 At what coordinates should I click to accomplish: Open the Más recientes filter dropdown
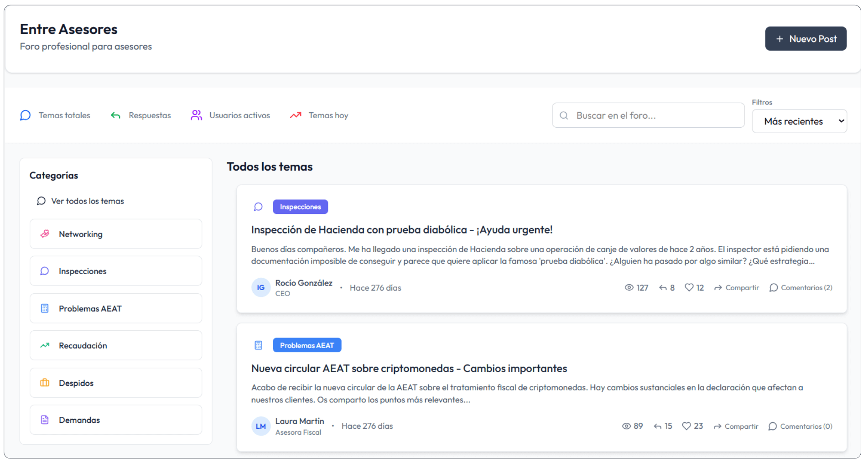tap(799, 121)
